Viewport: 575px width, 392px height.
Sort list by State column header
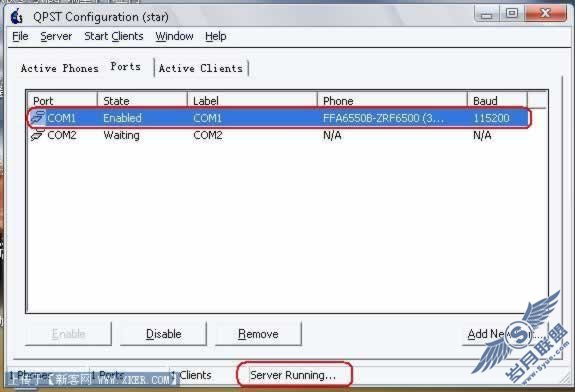pos(142,100)
